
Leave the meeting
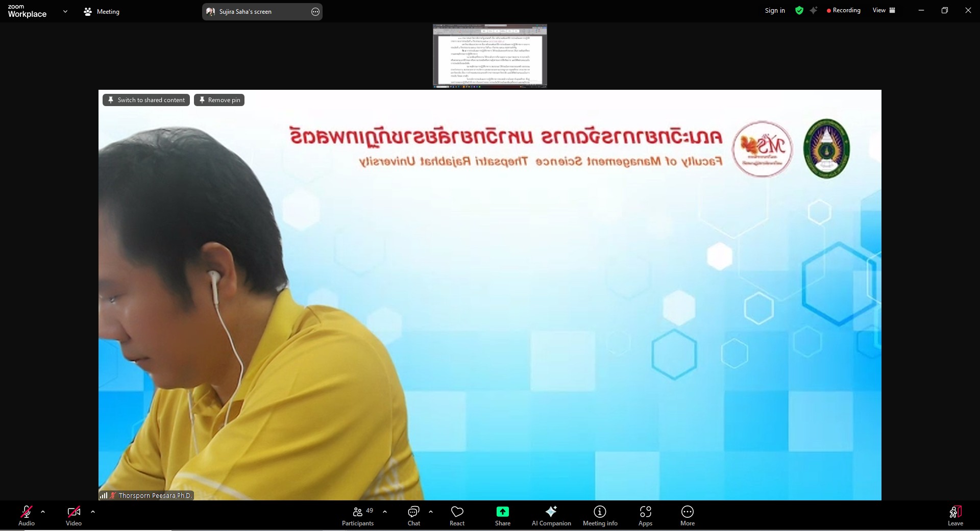click(955, 515)
